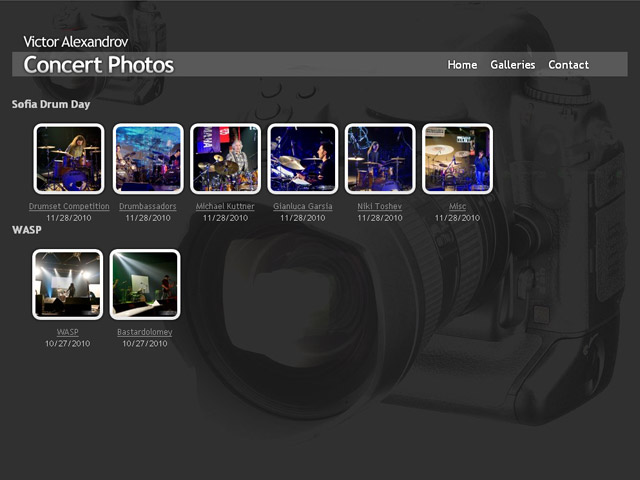
Task: Open the Galleries menu item
Action: 513,64
